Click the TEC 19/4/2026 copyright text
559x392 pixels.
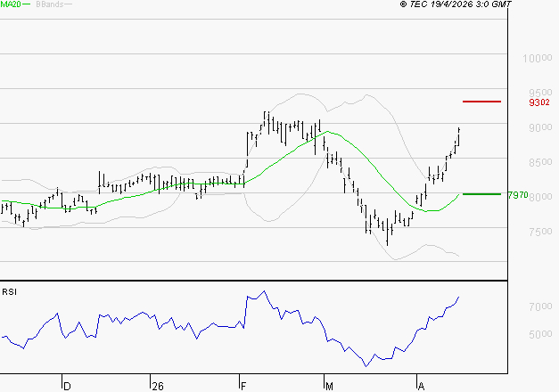(456, 4)
